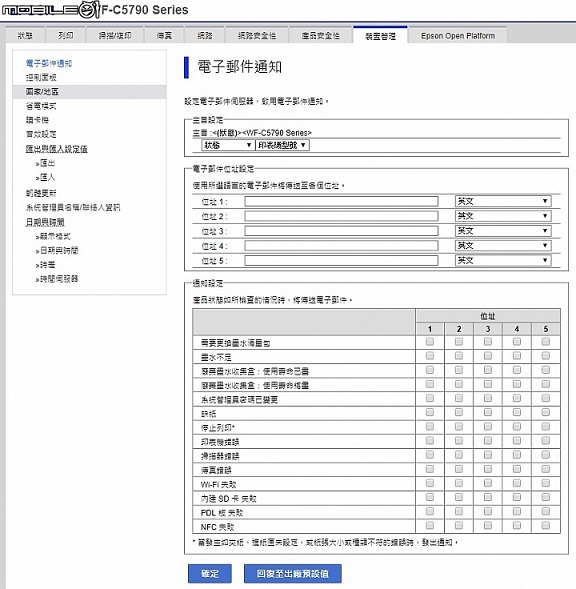Open the language dropdown for 位址 1

click(x=503, y=201)
